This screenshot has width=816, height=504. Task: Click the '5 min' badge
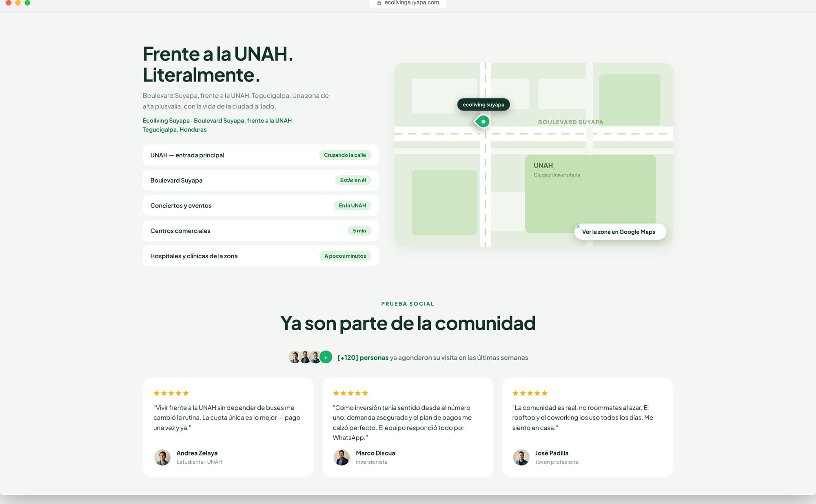coord(359,231)
